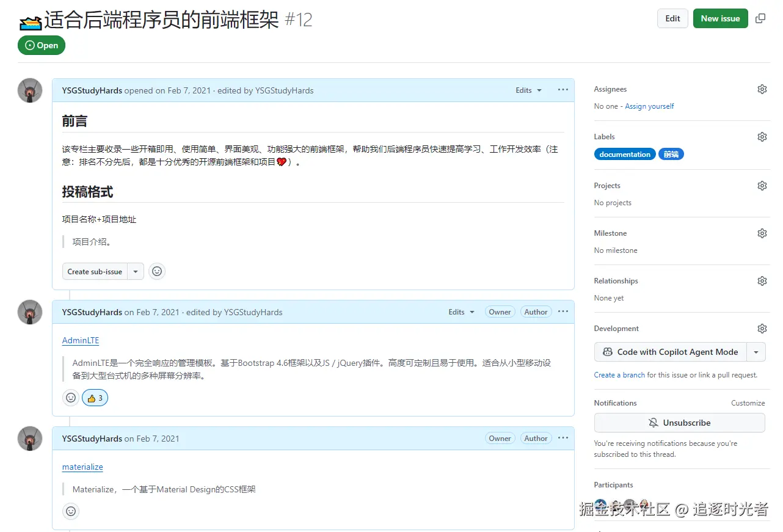This screenshot has width=783, height=532.
Task: Open more options menu on materialize comment
Action: point(563,438)
